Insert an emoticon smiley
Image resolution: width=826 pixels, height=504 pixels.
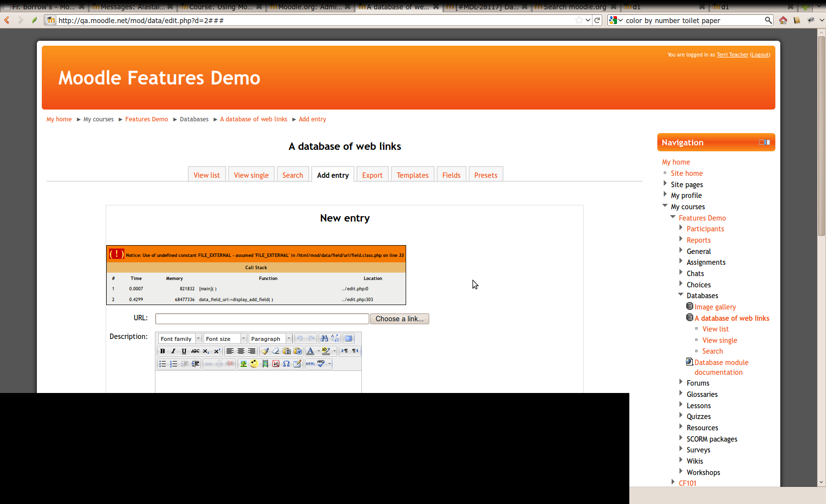coord(254,364)
